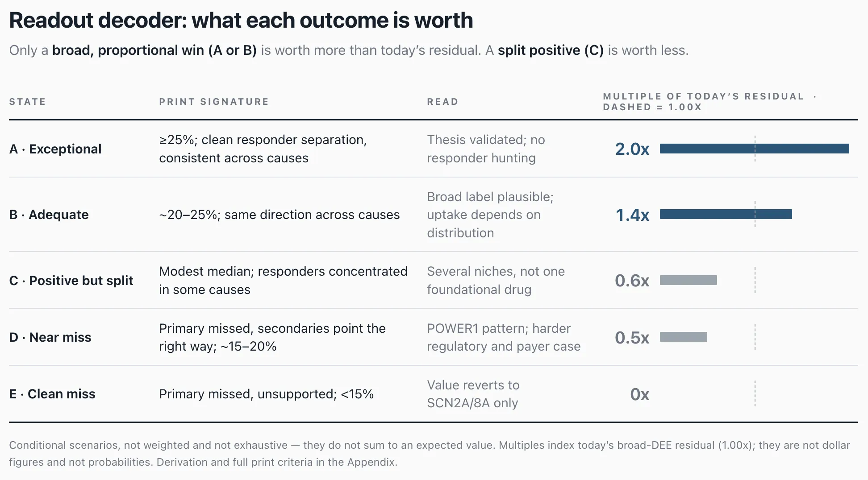
Task: Click the 'D · Near miss' label
Action: (50, 337)
